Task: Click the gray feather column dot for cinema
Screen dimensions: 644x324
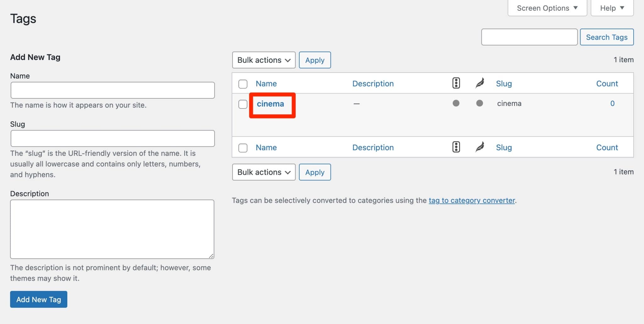Action: (x=479, y=103)
